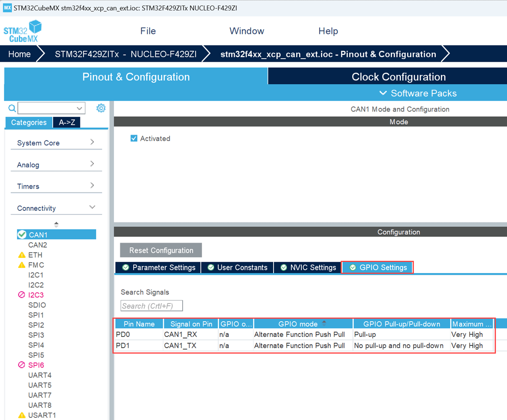The width and height of the screenshot is (507, 420).
Task: Collapse the Connectivity category
Action: 56,208
